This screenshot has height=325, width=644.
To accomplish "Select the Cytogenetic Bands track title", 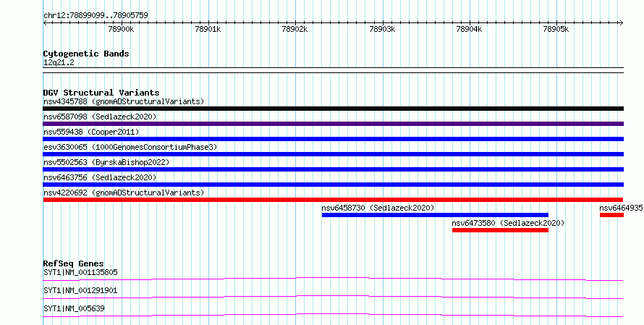I will click(86, 54).
